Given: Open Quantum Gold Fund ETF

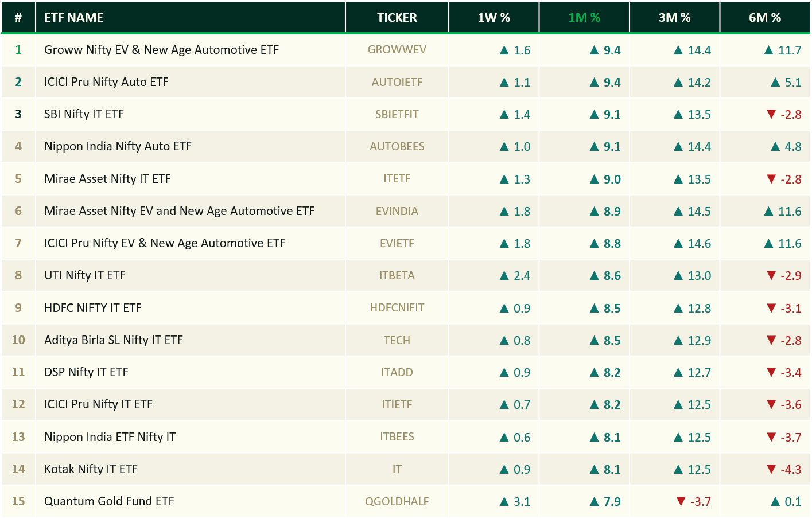Looking at the screenshot, I should (x=109, y=501).
